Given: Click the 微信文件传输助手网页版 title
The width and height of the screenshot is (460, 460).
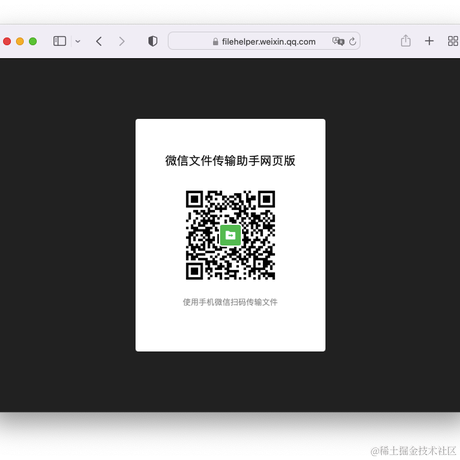Looking at the screenshot, I should point(230,160).
